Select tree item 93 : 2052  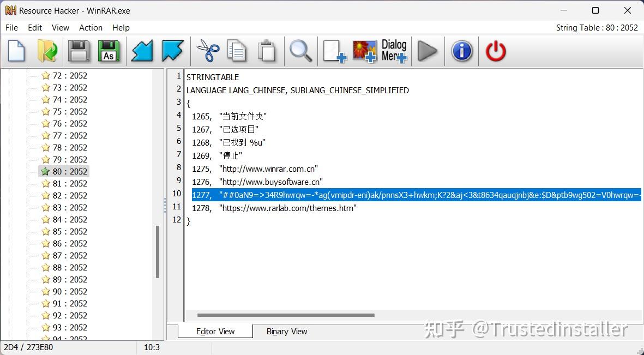coord(70,328)
